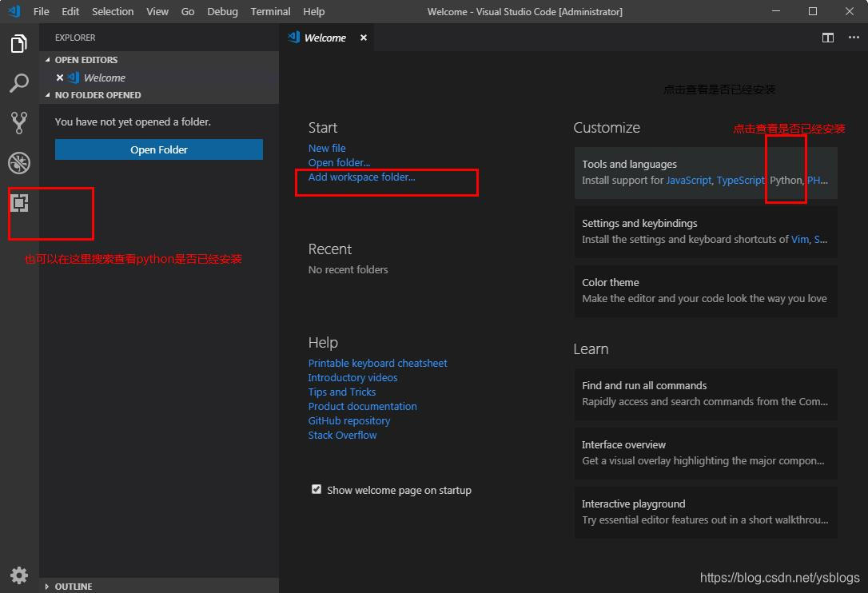Open the File menu

41,11
